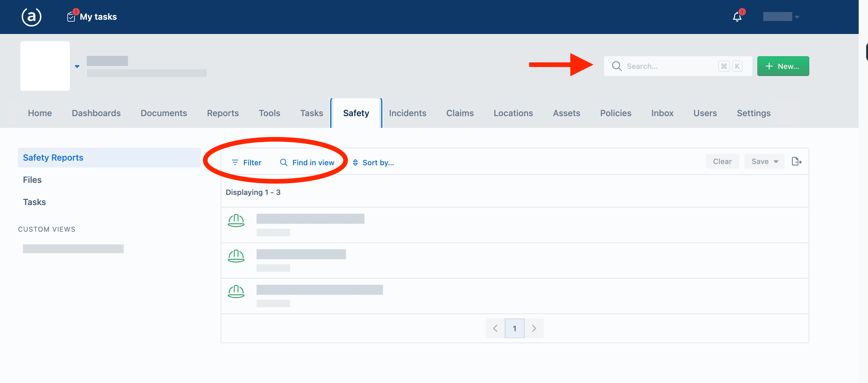
Task: Open Tasks in the sidebar
Action: 34,202
